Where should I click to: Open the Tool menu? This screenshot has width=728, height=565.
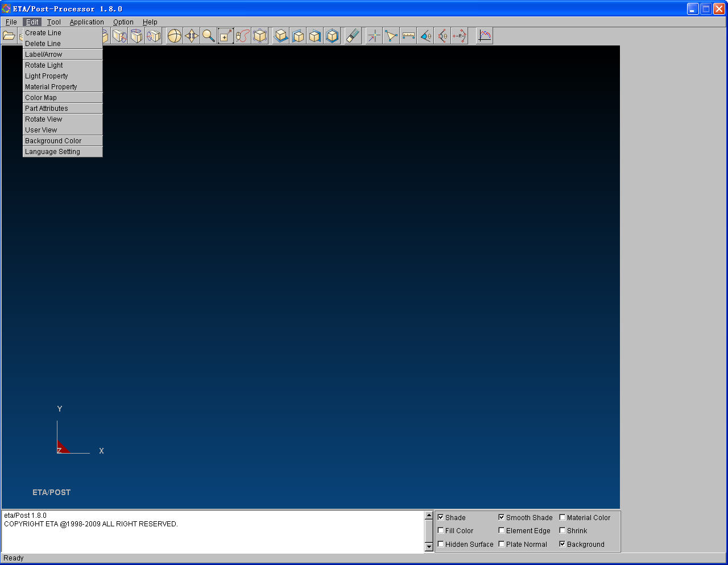(54, 22)
